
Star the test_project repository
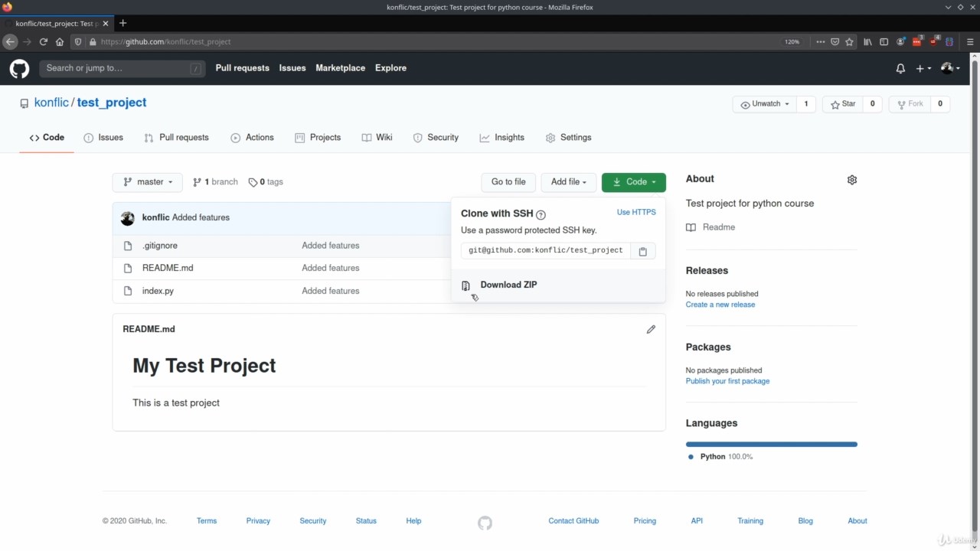(x=843, y=104)
